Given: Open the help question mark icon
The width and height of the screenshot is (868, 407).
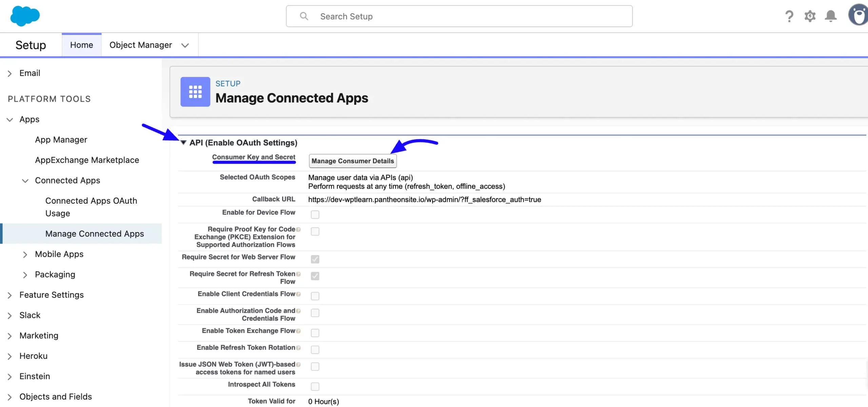Looking at the screenshot, I should 789,16.
